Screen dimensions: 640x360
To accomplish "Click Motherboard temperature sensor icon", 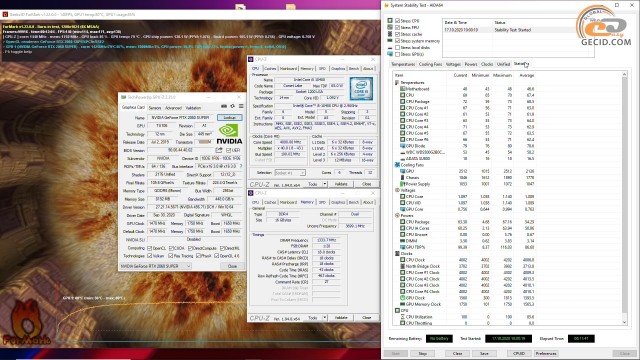I will click(402, 89).
